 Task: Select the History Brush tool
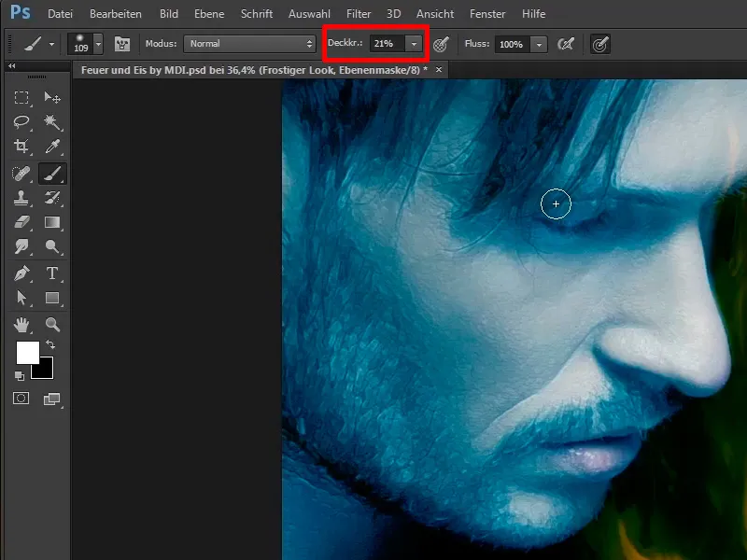click(x=52, y=198)
